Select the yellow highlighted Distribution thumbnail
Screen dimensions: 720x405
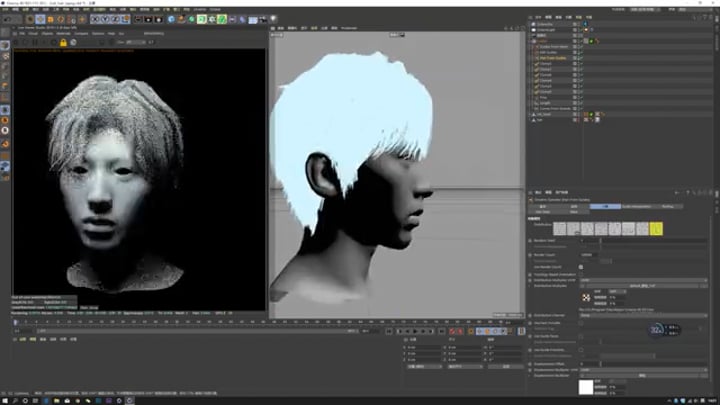point(655,229)
